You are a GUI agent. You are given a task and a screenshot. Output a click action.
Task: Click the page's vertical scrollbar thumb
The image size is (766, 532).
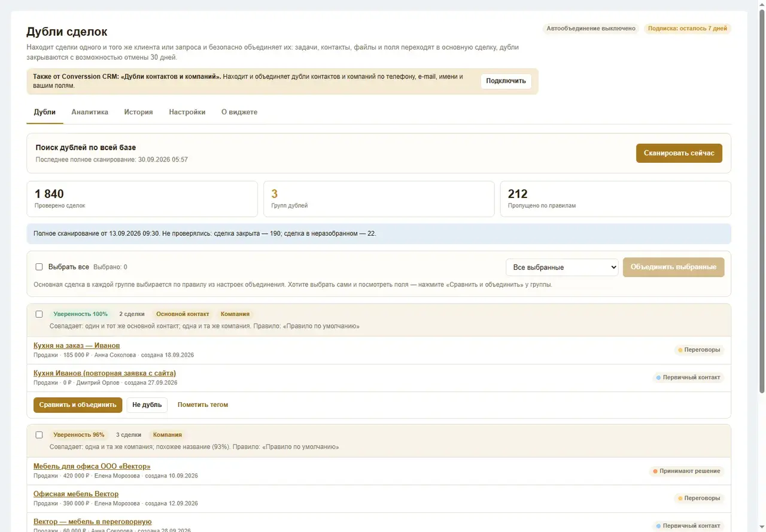click(761, 200)
